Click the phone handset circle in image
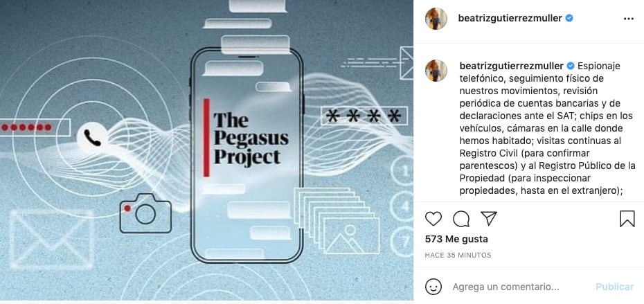The image size is (644, 304). pyautogui.click(x=92, y=138)
